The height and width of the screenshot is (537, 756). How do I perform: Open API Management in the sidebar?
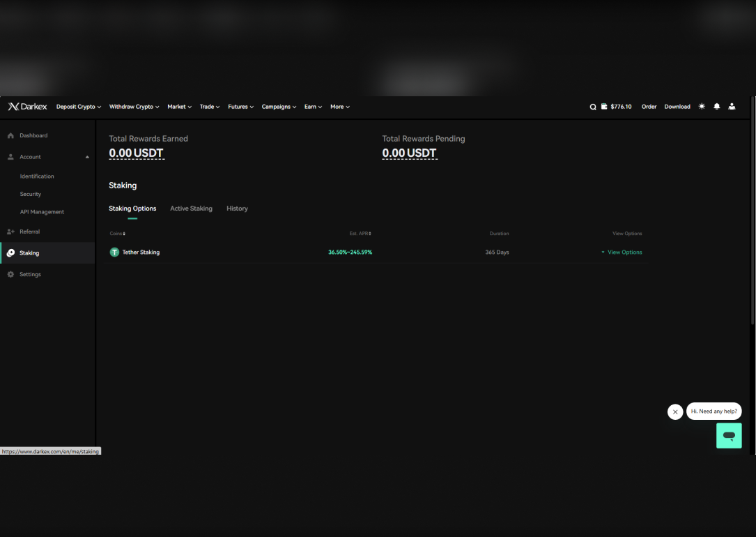click(42, 212)
